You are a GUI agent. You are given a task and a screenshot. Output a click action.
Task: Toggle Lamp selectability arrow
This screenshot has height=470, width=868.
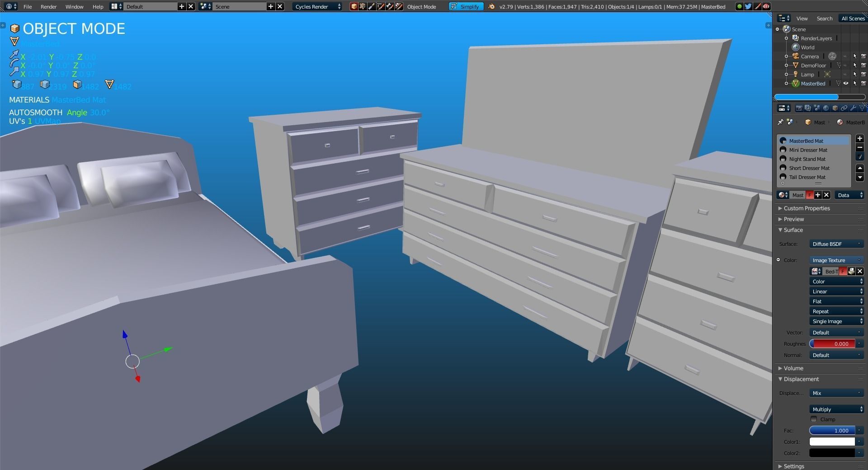tap(855, 74)
